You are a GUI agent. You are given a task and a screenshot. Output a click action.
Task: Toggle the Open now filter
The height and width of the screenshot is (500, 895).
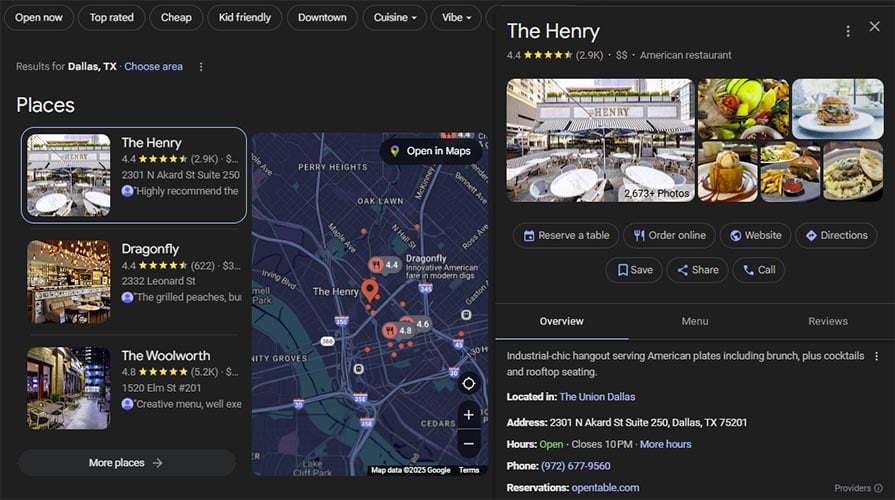39,17
